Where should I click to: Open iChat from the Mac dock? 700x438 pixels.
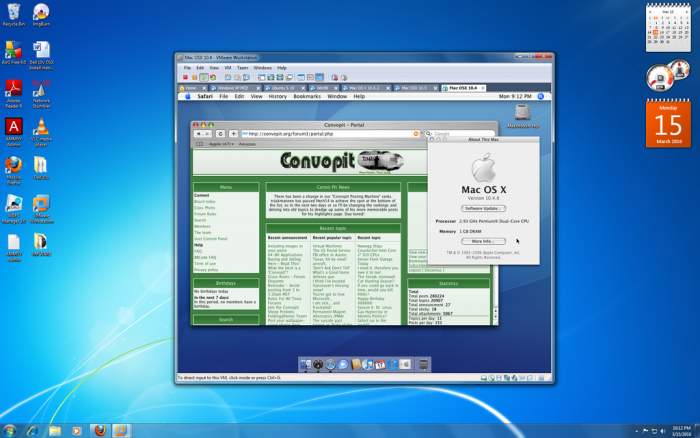[343, 364]
